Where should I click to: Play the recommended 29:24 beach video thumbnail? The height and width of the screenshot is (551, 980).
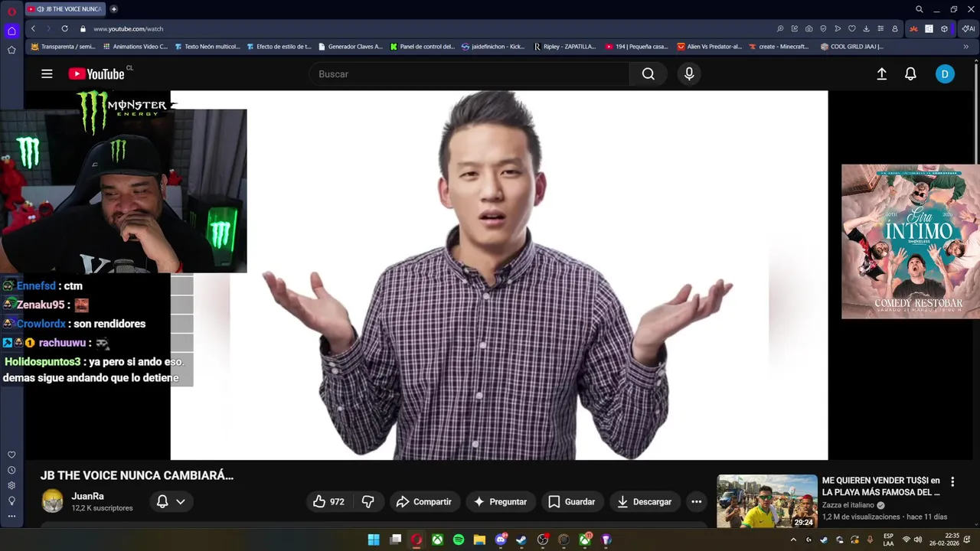767,501
